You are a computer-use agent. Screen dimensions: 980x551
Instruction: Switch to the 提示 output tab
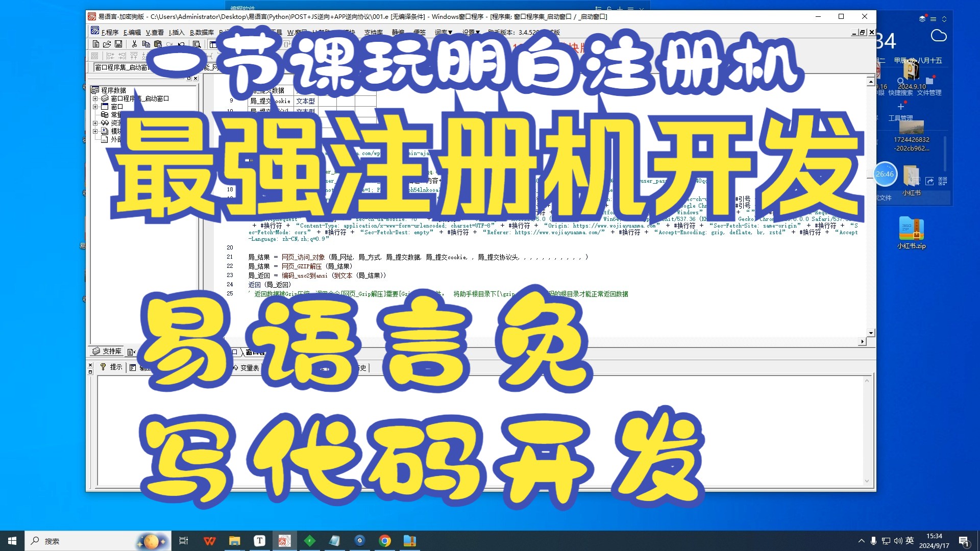(x=112, y=367)
